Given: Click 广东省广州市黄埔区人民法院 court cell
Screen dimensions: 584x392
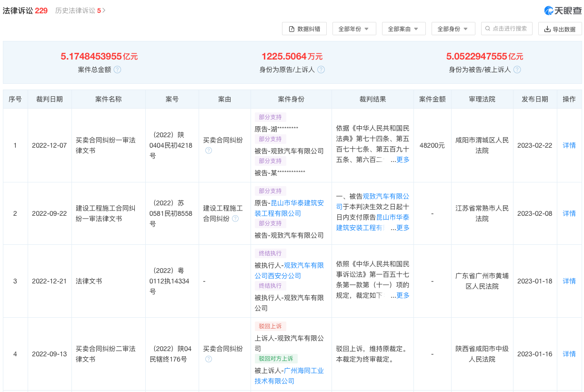Looking at the screenshot, I should coord(482,281).
